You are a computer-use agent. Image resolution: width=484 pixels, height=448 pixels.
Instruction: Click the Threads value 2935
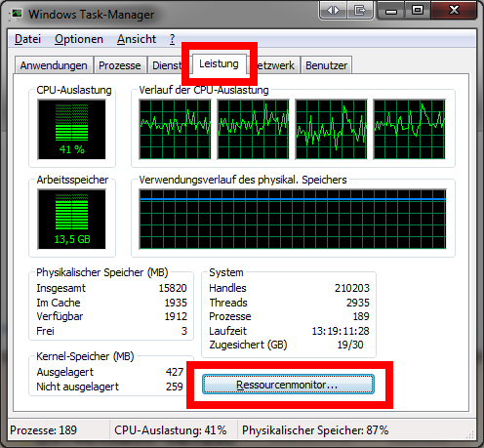[x=358, y=303]
